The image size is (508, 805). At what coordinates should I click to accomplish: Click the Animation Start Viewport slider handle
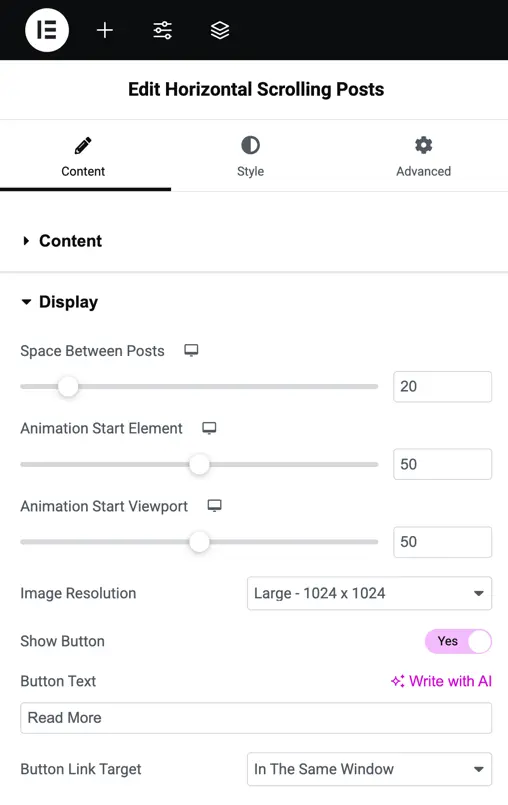click(199, 542)
